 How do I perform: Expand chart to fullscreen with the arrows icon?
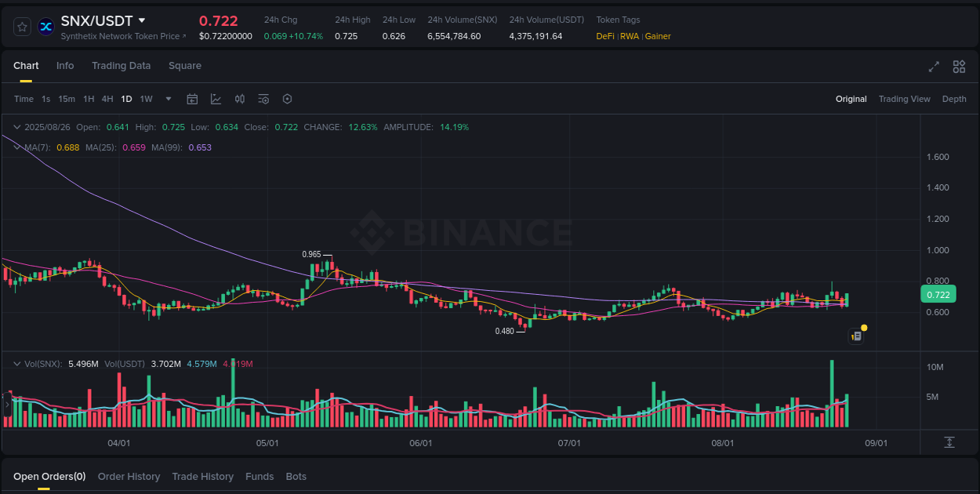[934, 67]
